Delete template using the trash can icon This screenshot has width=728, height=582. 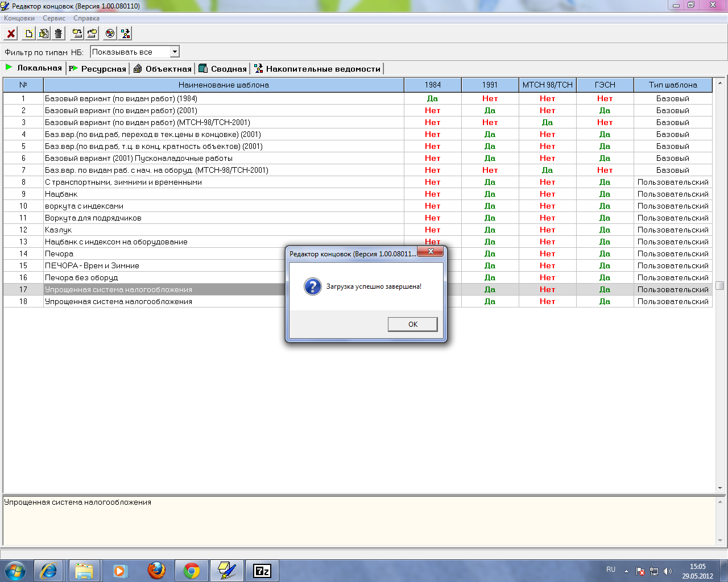click(58, 34)
